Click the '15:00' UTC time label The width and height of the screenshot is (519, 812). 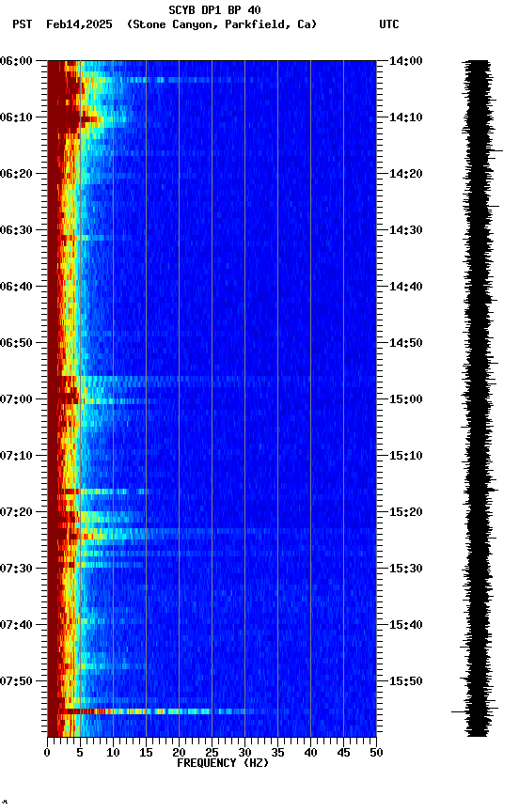[406, 399]
